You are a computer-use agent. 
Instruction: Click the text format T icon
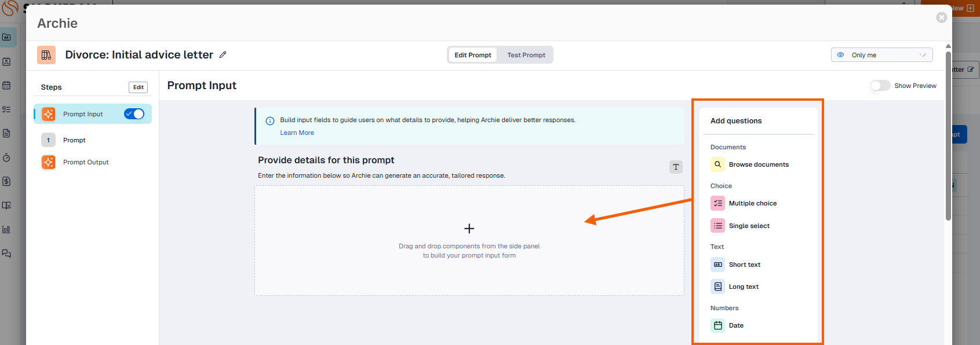(676, 167)
